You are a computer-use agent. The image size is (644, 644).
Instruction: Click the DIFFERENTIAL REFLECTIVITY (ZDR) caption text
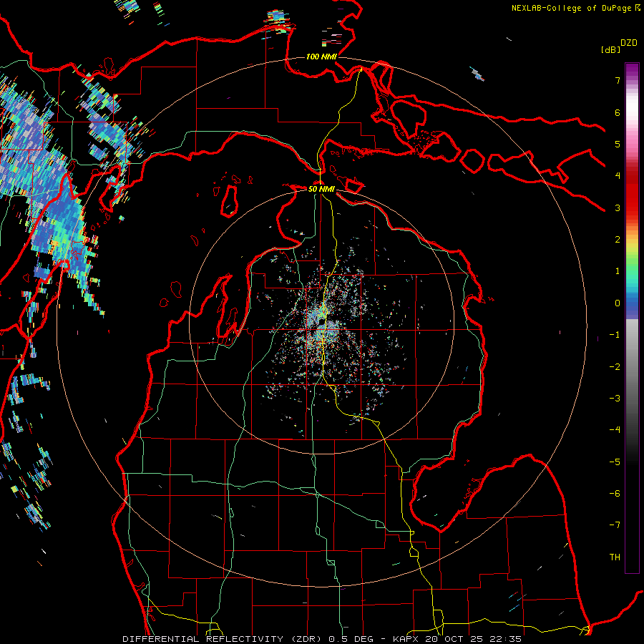pos(223,639)
